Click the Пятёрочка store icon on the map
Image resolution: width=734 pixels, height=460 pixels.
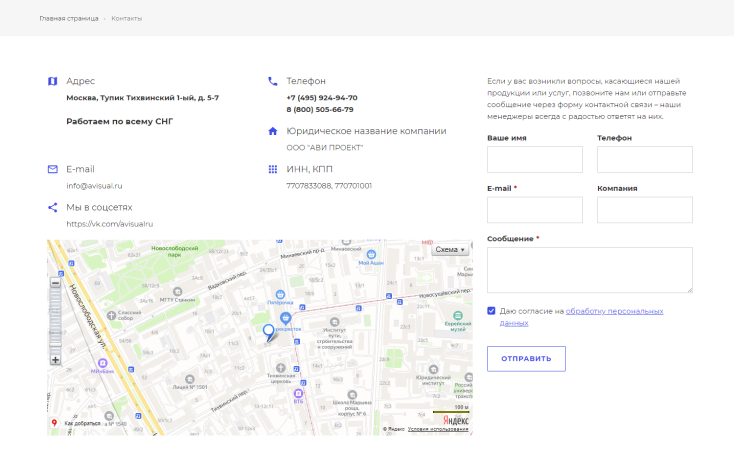pos(280,294)
